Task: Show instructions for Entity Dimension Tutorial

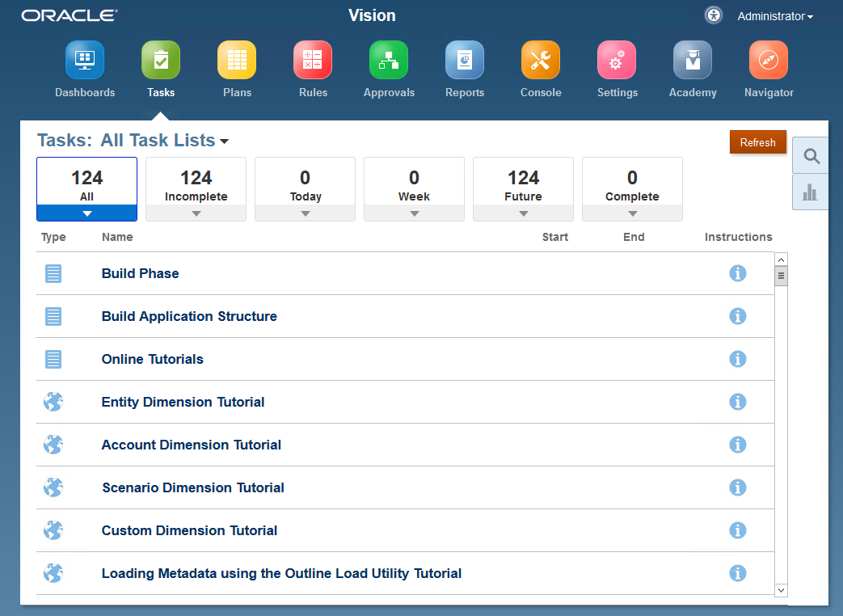Action: coord(738,402)
